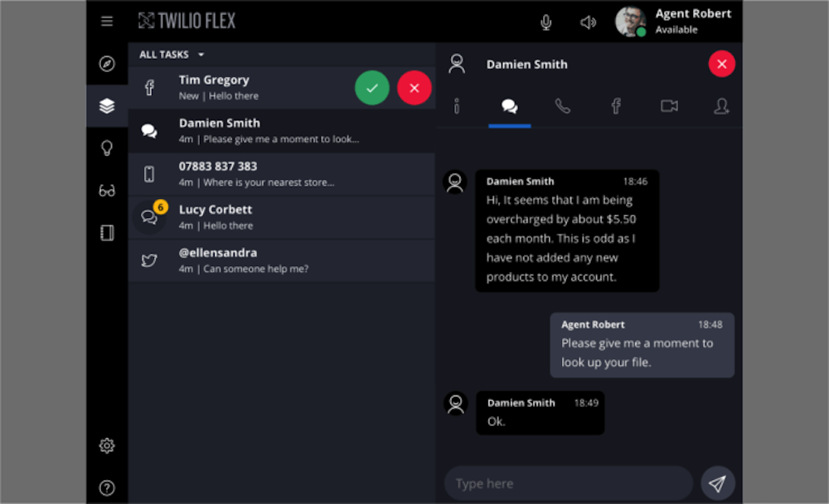Open the settings gear icon

[107, 446]
